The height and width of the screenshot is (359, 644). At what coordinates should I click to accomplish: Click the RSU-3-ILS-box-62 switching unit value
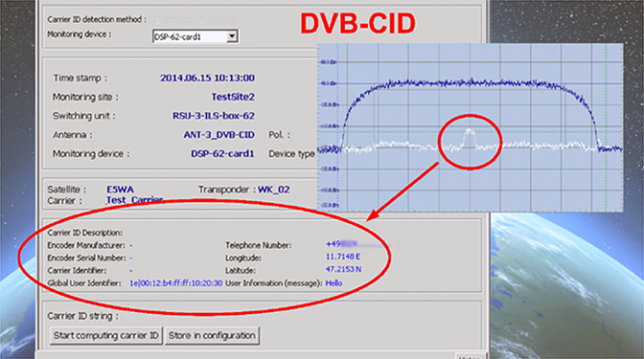[x=214, y=116]
